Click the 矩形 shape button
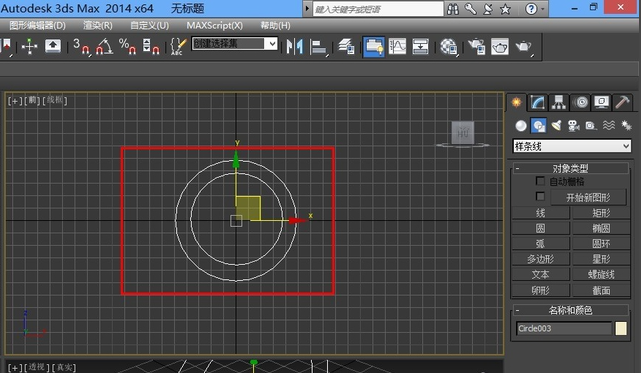 coord(601,213)
